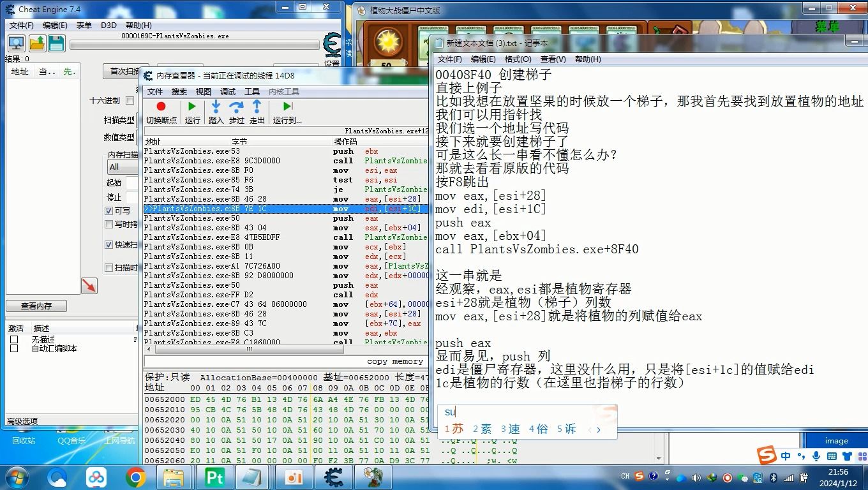The width and height of the screenshot is (868, 490).
Task: Click the Sogou input method S icon
Action: point(767,455)
